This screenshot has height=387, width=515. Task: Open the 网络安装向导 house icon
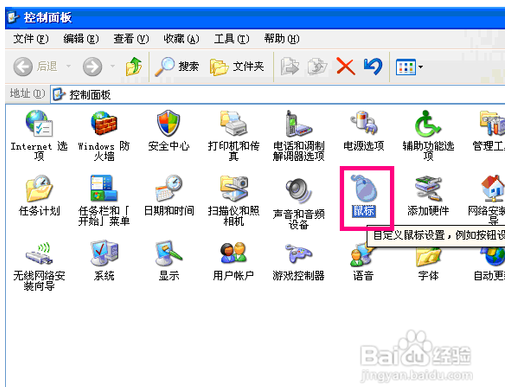pyautogui.click(x=493, y=188)
